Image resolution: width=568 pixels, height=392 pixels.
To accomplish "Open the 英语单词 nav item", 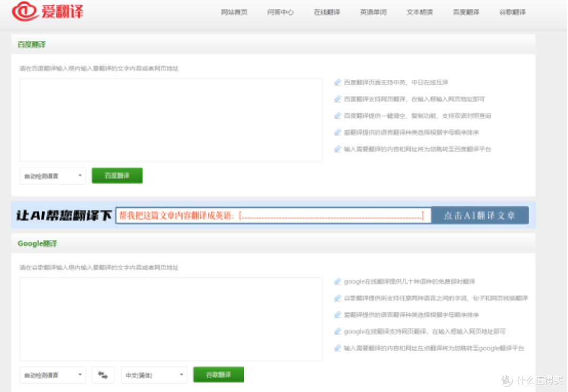I will point(373,12).
